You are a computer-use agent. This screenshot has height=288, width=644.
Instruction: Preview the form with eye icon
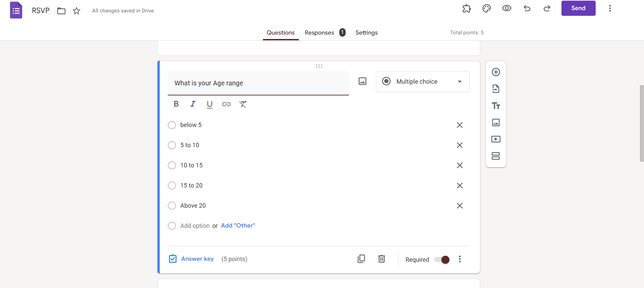[x=506, y=8]
